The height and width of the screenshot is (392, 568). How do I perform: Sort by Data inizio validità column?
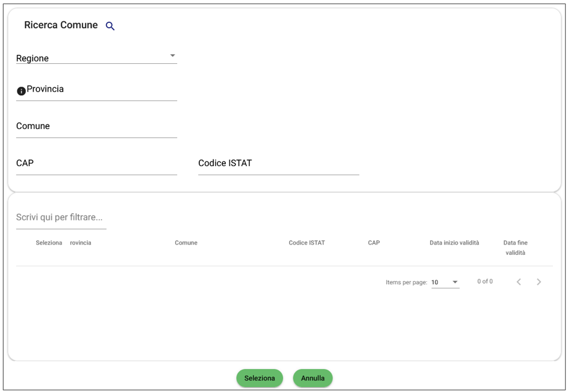coord(454,243)
